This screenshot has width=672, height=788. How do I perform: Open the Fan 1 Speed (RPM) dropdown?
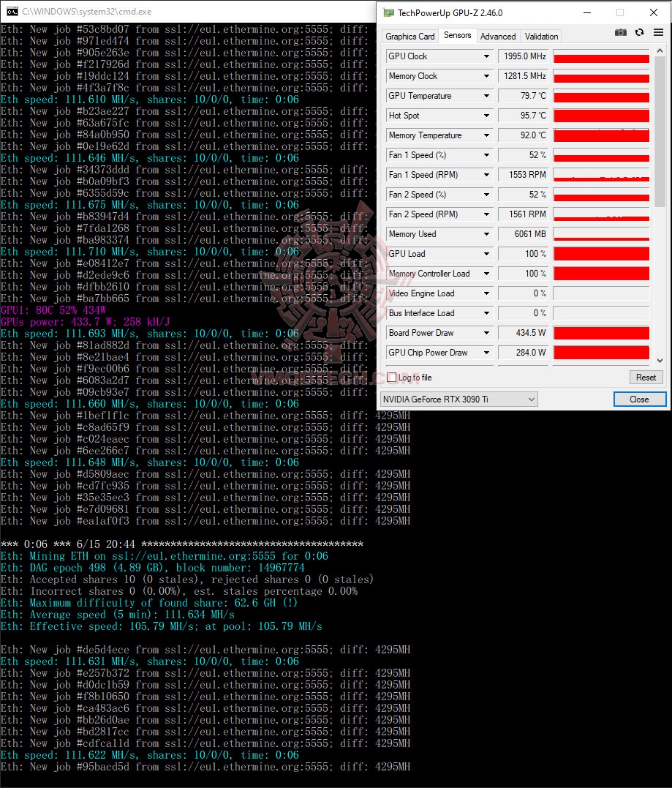[486, 175]
